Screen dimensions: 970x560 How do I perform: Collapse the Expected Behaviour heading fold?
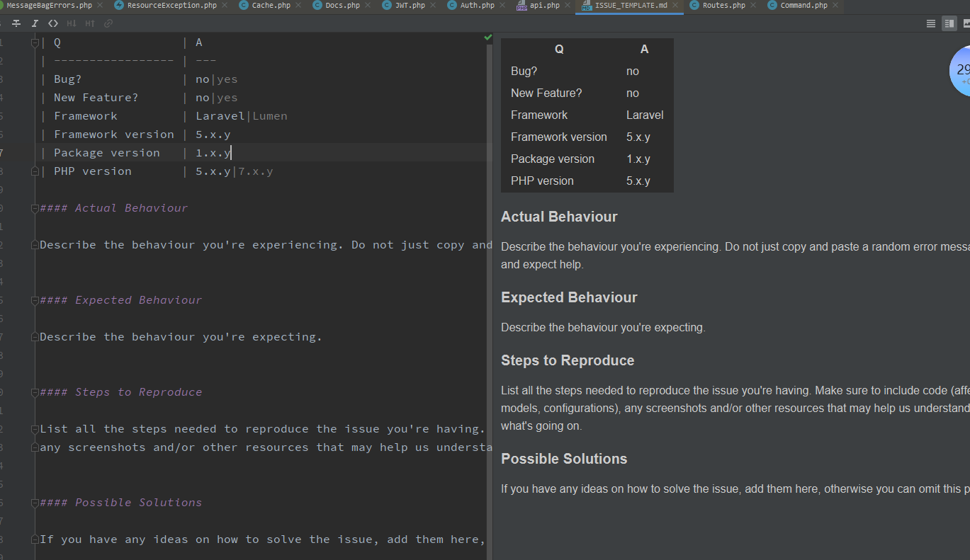(35, 300)
